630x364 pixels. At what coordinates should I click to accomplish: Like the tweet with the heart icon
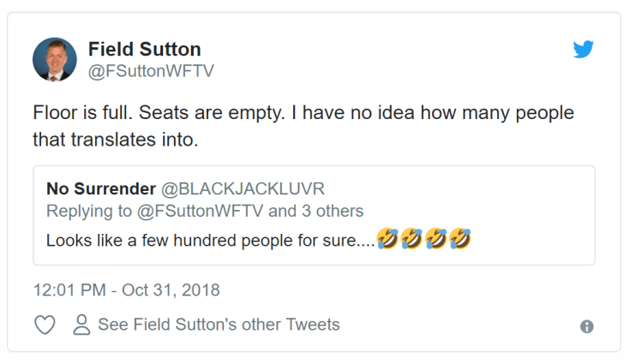click(45, 325)
